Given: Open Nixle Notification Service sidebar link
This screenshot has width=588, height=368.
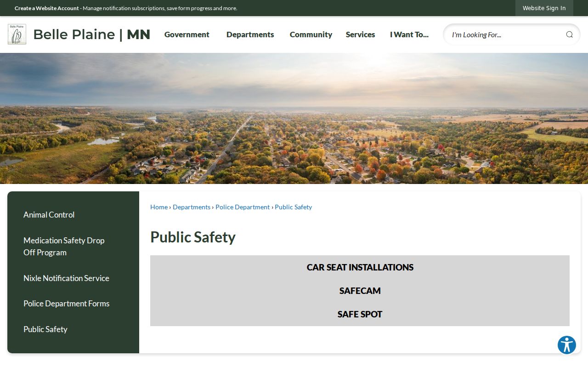Looking at the screenshot, I should [x=66, y=278].
